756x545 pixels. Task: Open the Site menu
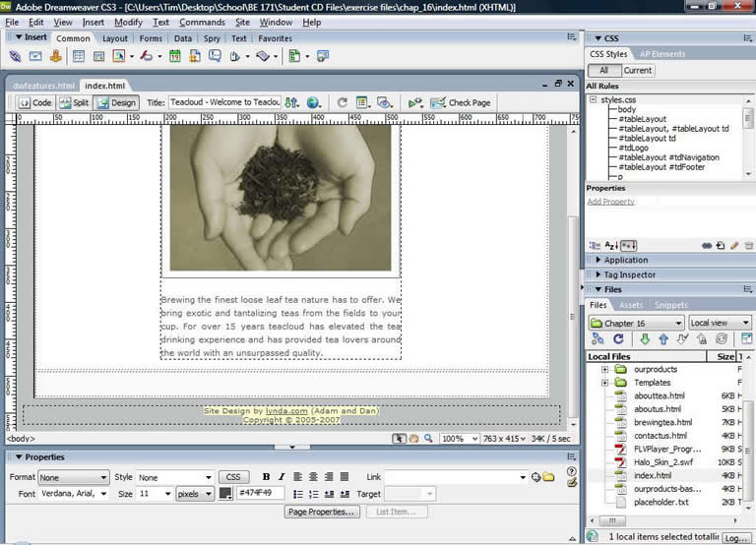pyautogui.click(x=242, y=23)
